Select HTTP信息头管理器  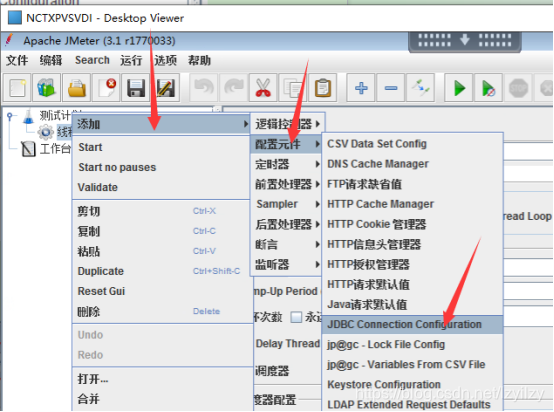tap(412, 244)
